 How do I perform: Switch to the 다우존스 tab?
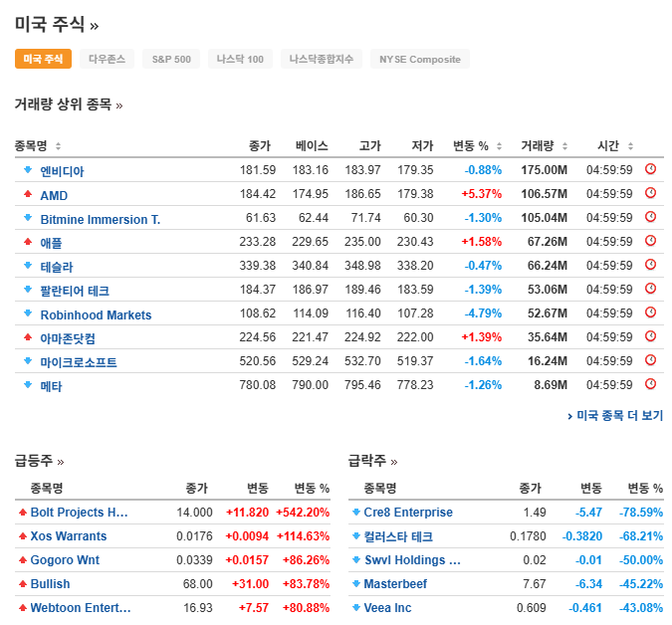click(x=108, y=59)
